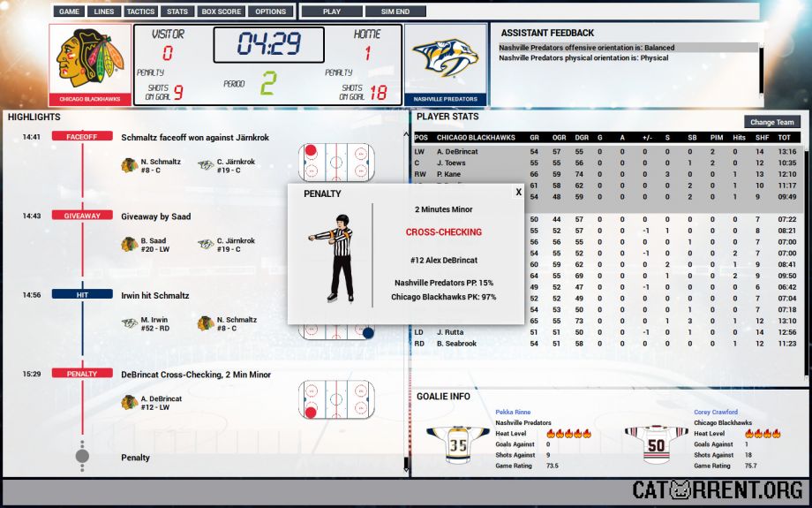This screenshot has width=812, height=508.
Task: Click the game clock showing 04:29
Action: pyautogui.click(x=269, y=44)
